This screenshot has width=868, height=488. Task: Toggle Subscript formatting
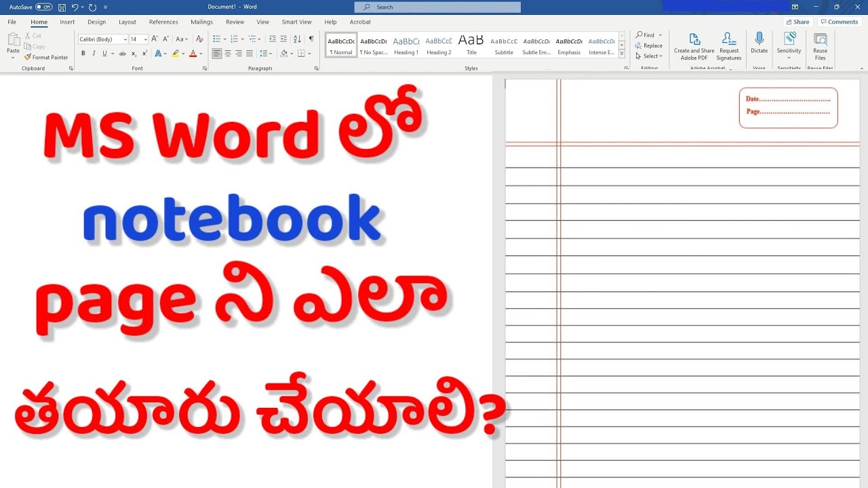tap(134, 53)
